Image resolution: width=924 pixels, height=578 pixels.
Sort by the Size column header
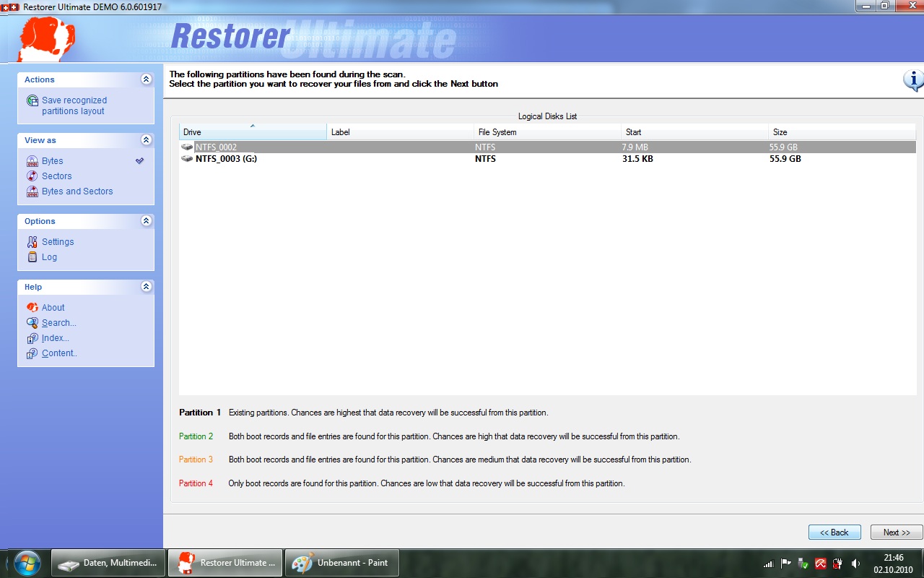[842, 132]
